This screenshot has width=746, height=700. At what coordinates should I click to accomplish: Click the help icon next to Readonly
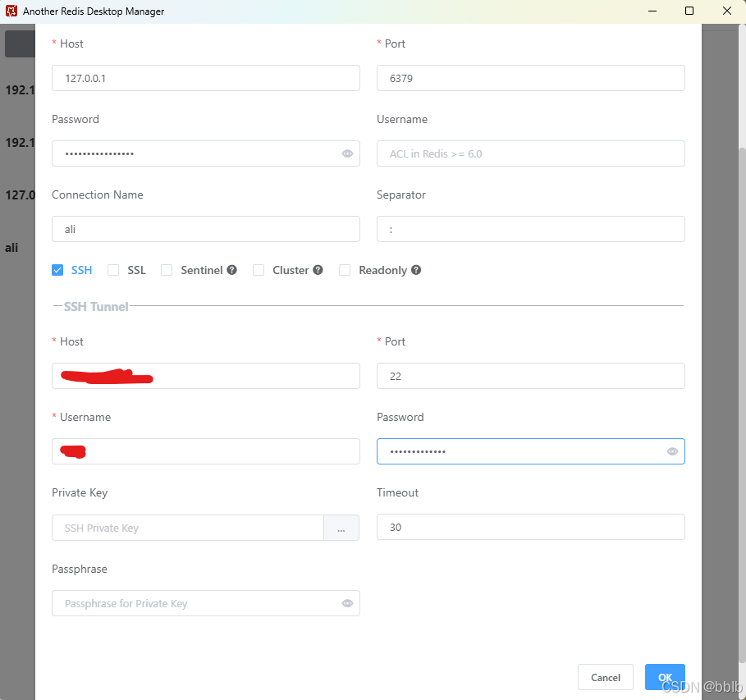416,270
